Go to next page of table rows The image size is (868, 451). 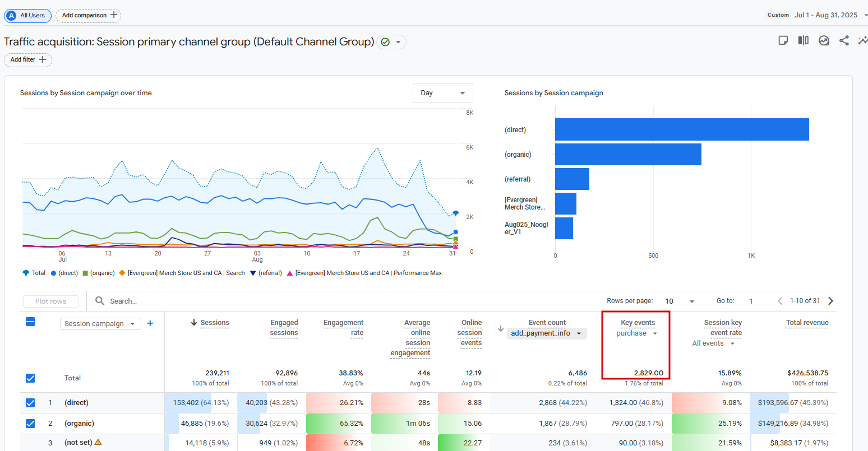click(831, 301)
